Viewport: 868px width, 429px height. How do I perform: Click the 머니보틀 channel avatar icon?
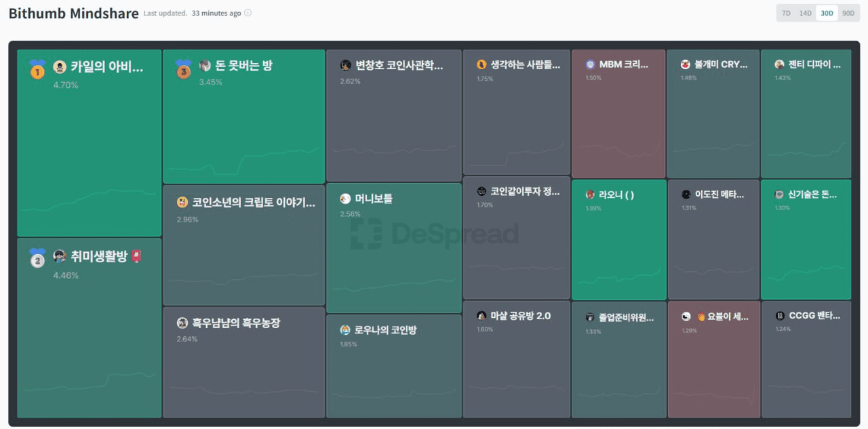point(346,199)
